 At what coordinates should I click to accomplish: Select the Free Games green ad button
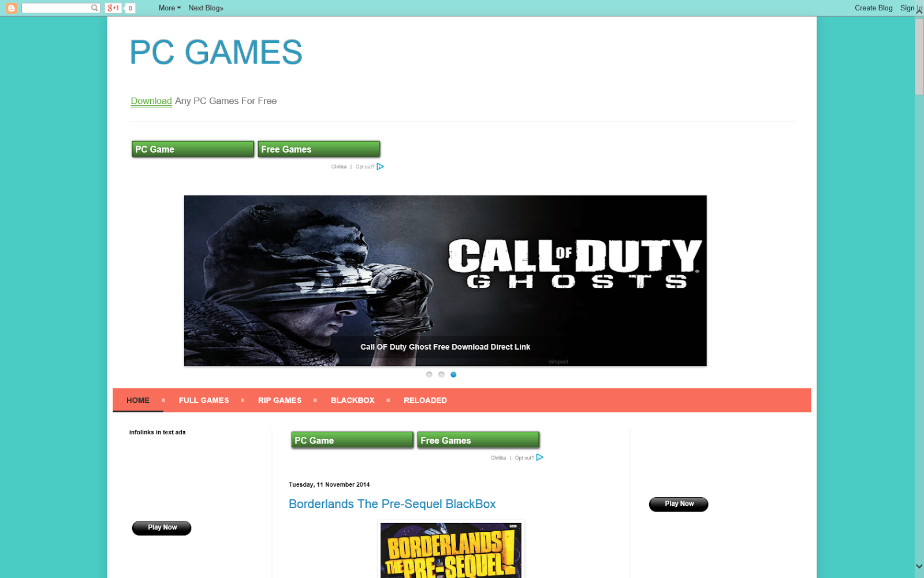coord(319,149)
